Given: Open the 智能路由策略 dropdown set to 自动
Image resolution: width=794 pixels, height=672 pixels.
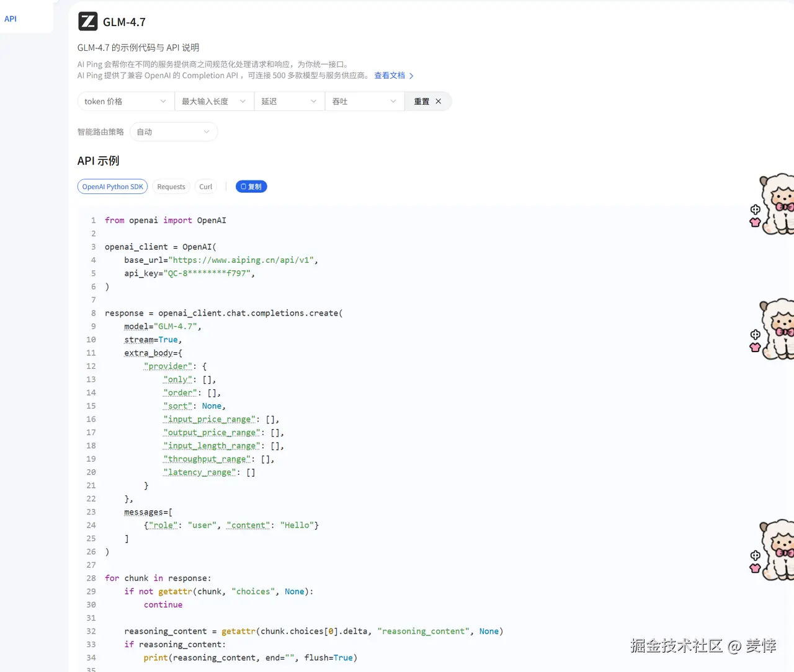Looking at the screenshot, I should coord(174,132).
